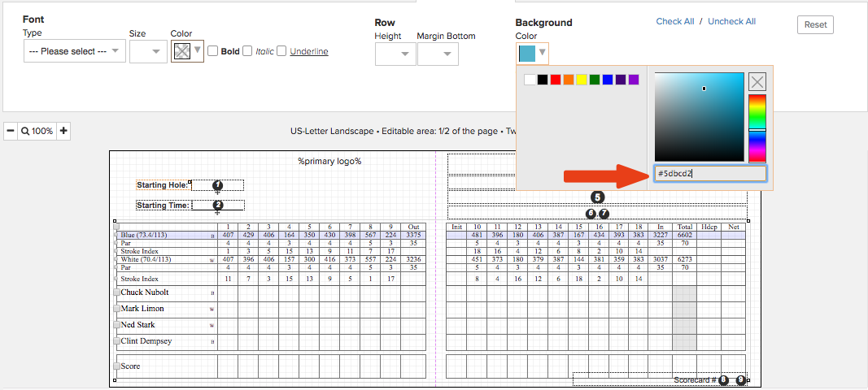The image size is (868, 390).
Task: Pick the blue preset color swatch
Action: coord(608,80)
